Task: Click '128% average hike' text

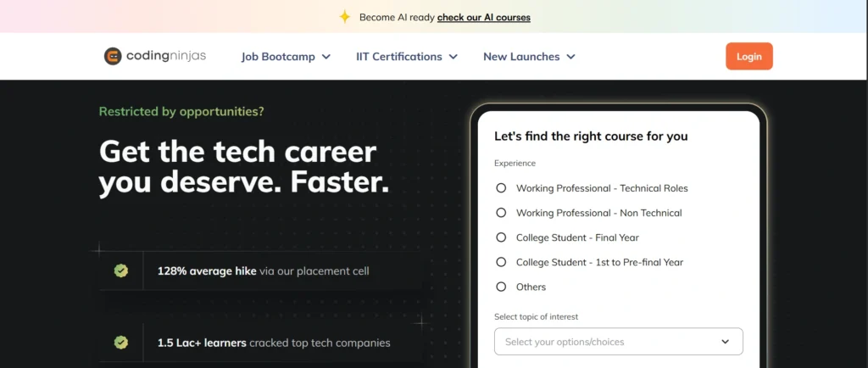Action: tap(207, 271)
